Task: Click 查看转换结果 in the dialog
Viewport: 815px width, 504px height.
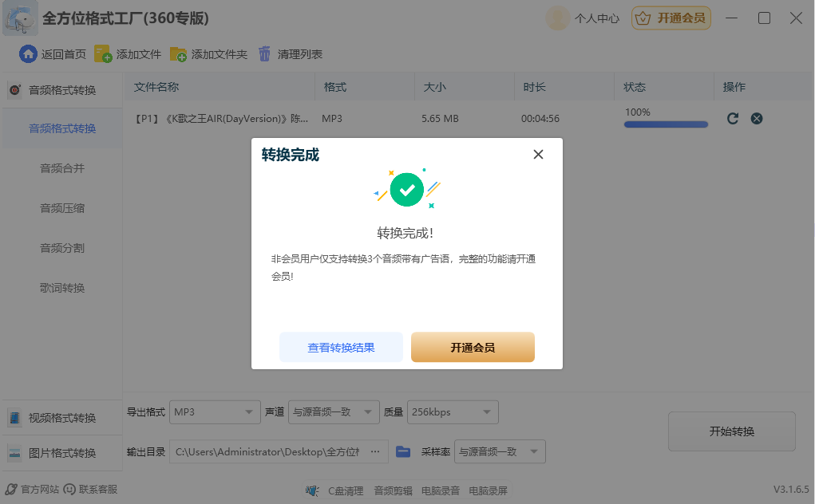Action: tap(341, 347)
